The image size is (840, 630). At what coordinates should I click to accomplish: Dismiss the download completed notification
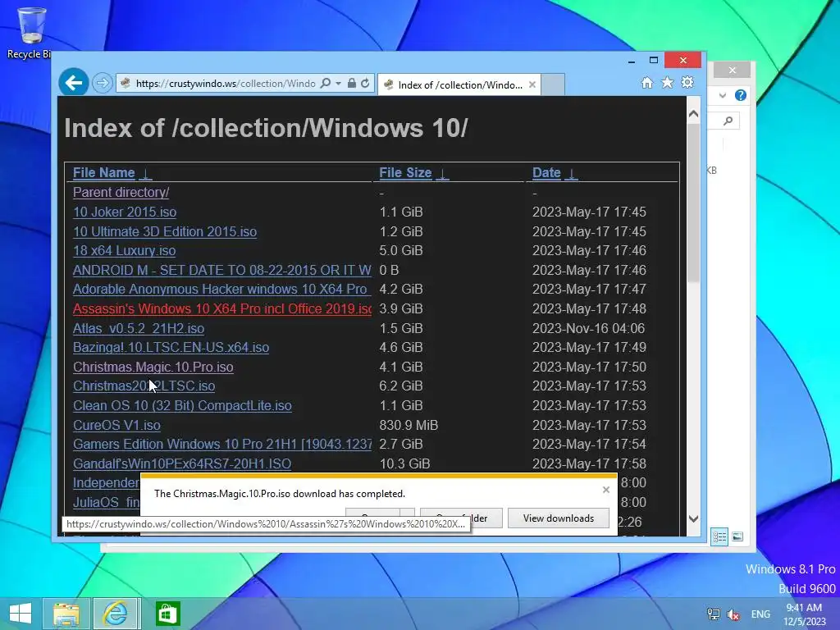point(606,490)
